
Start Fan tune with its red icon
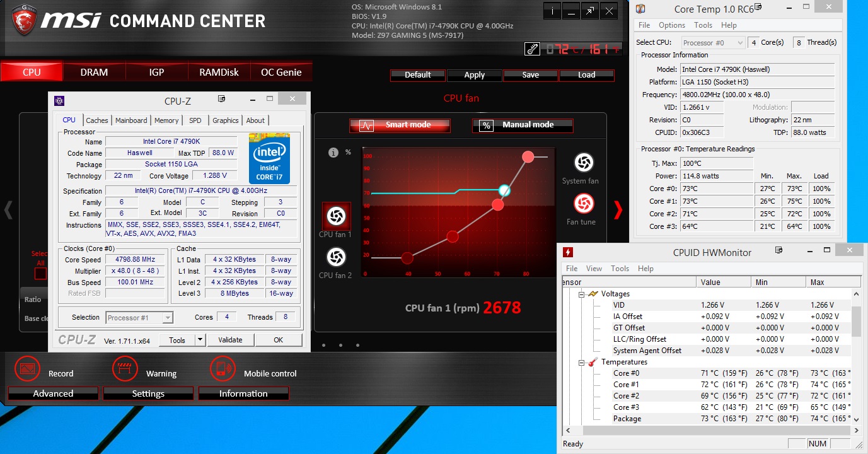point(584,203)
